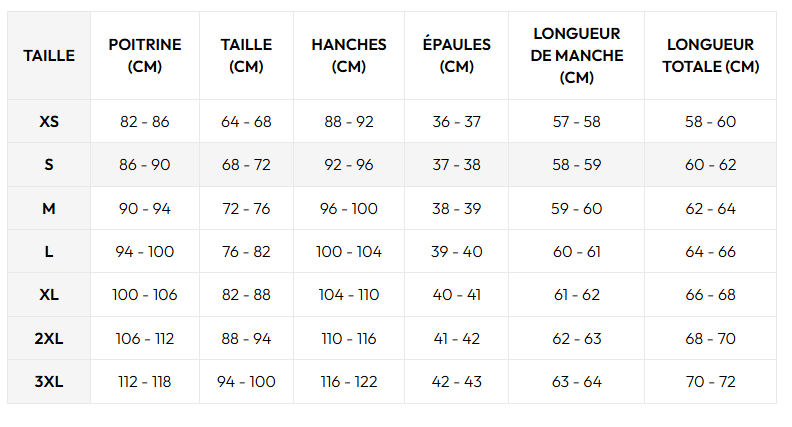The width and height of the screenshot is (792, 427).
Task: Select sleeve length value 61 - 62
Action: (577, 295)
